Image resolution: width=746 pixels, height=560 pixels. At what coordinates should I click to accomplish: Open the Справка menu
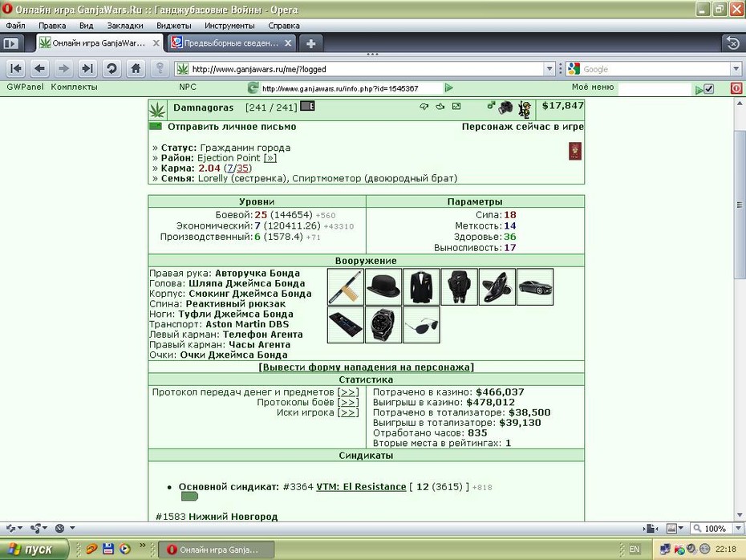coord(284,26)
